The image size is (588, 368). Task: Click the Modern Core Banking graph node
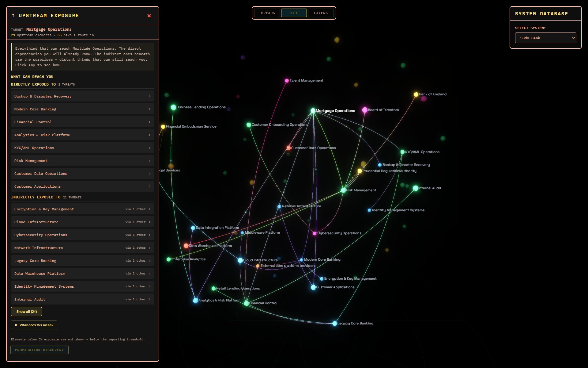301,260
